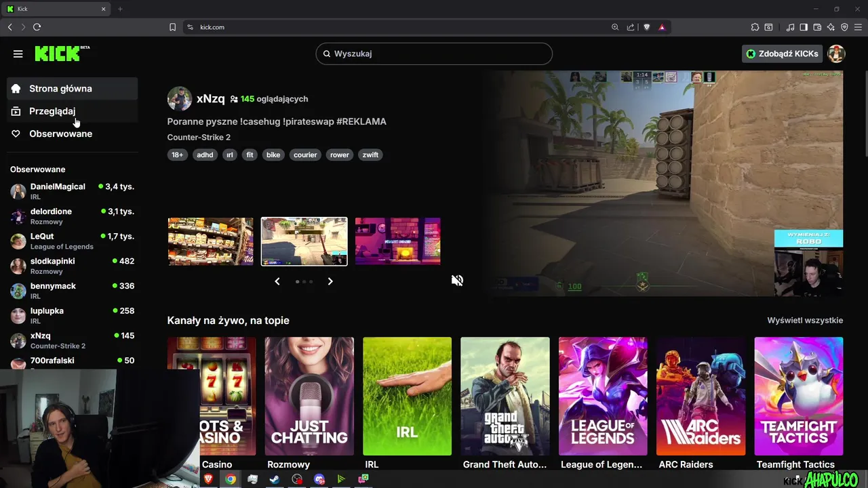The image size is (868, 488).
Task: Open OBS Studio from the taskbar
Action: pos(297,479)
